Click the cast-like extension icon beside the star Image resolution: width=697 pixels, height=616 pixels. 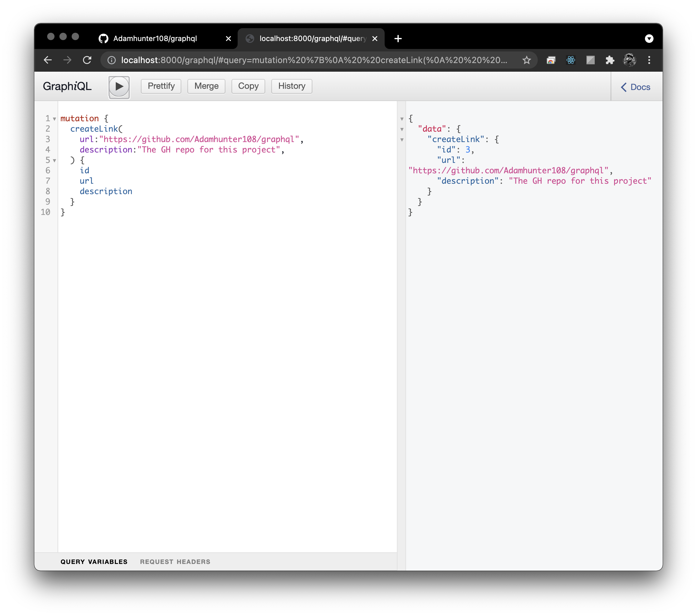point(551,60)
